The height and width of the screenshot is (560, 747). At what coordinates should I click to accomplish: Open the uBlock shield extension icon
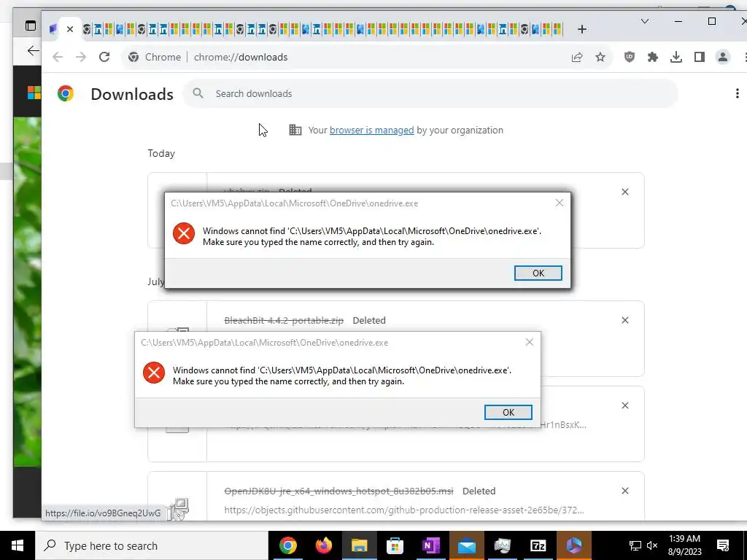point(630,57)
